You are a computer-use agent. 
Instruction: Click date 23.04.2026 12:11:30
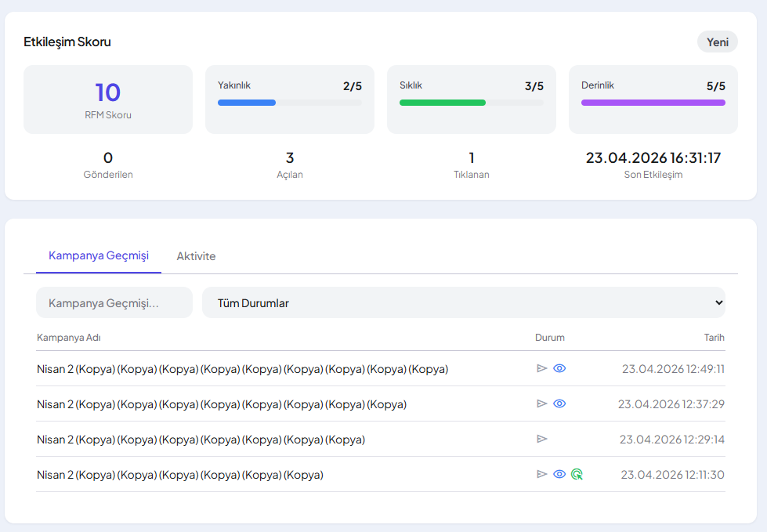tap(672, 475)
